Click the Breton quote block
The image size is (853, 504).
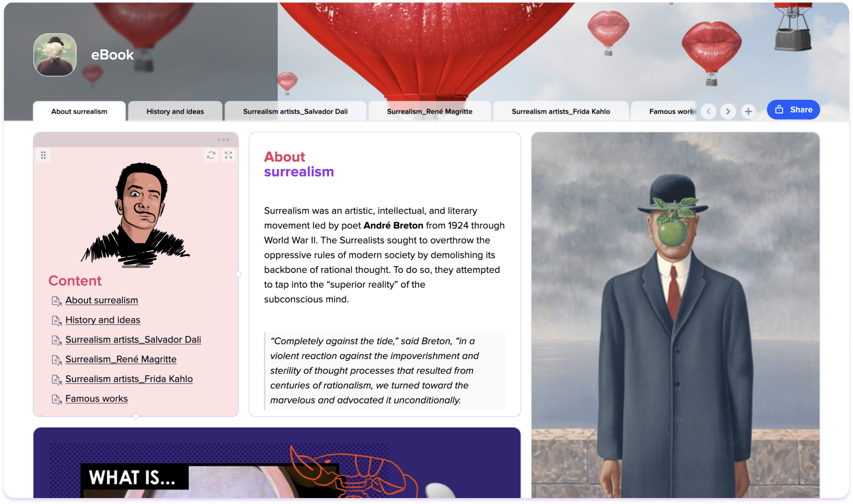click(385, 371)
